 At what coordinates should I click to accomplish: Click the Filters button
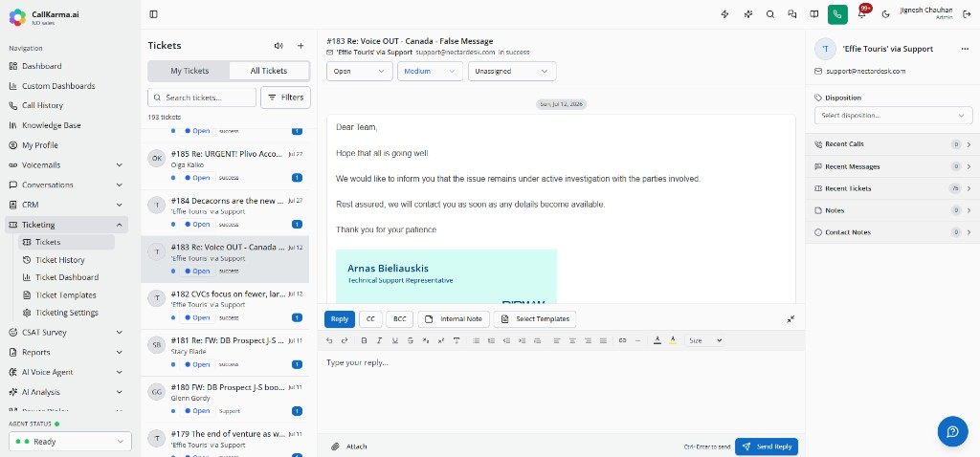click(285, 98)
